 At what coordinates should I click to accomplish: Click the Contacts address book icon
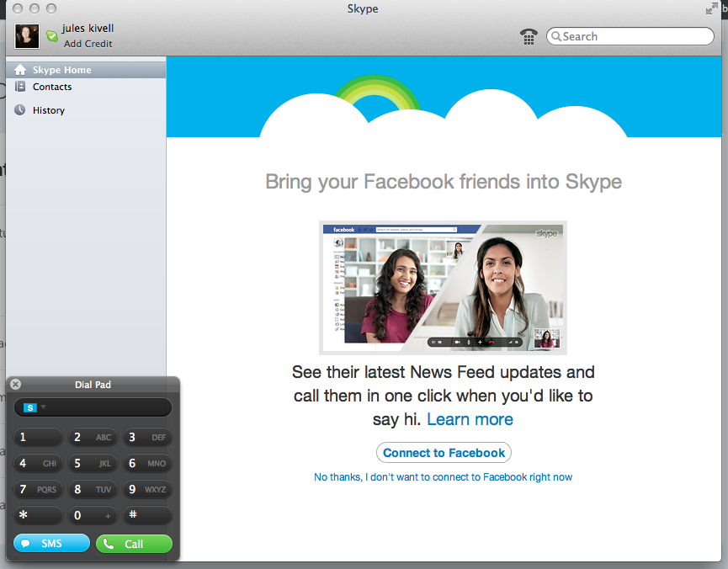point(20,87)
